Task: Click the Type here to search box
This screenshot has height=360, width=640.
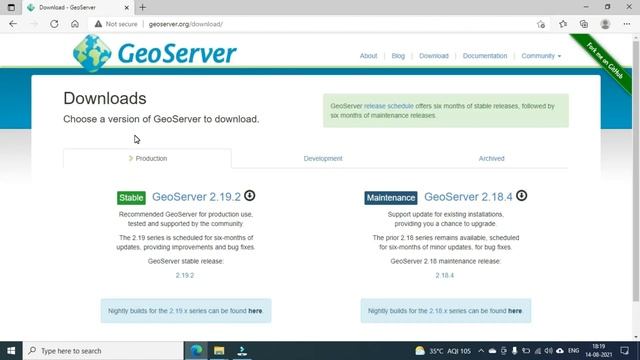Action: pos(103,351)
